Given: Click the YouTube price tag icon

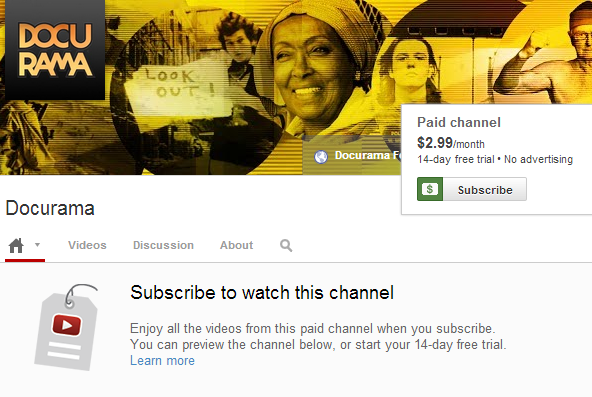Looking at the screenshot, I should click(x=67, y=327).
